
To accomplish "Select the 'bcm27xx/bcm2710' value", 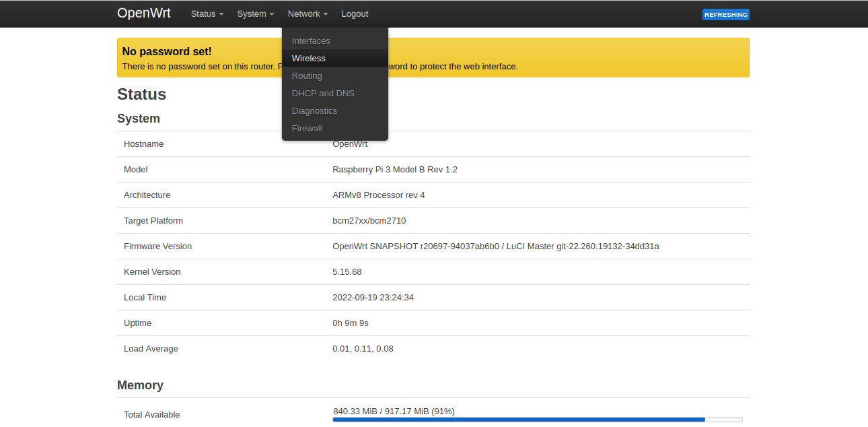I will point(369,221).
